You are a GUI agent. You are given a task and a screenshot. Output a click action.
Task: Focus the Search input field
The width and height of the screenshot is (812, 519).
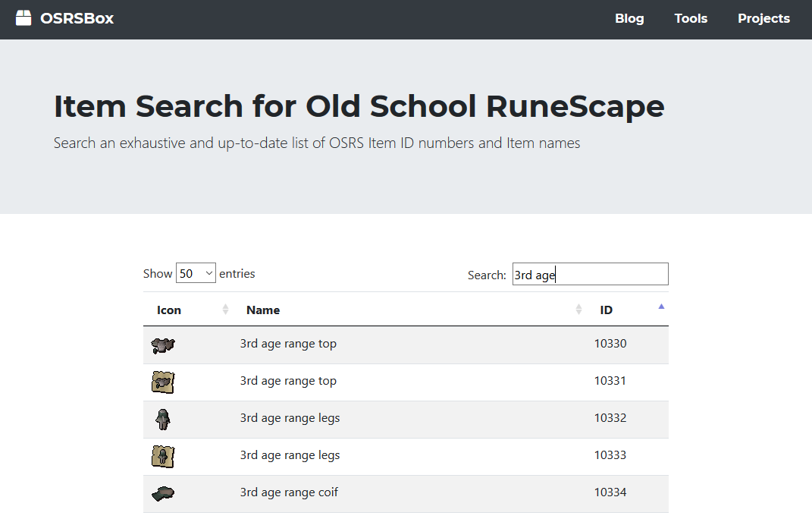point(590,275)
